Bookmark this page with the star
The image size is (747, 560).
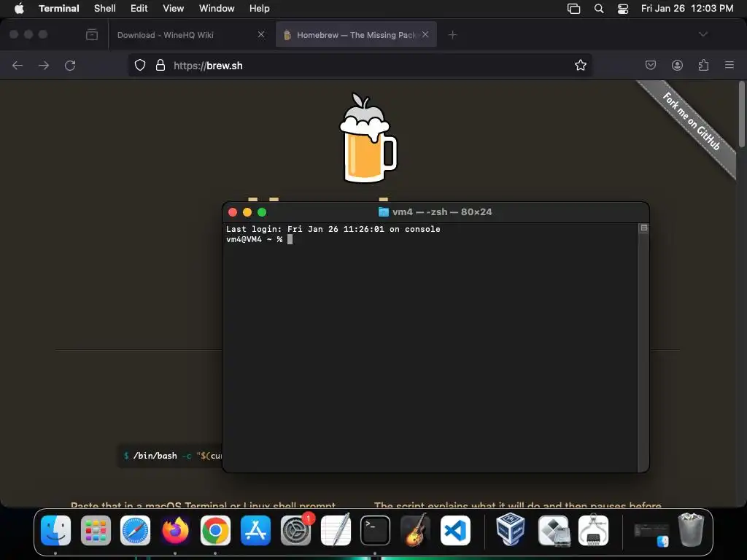point(580,65)
